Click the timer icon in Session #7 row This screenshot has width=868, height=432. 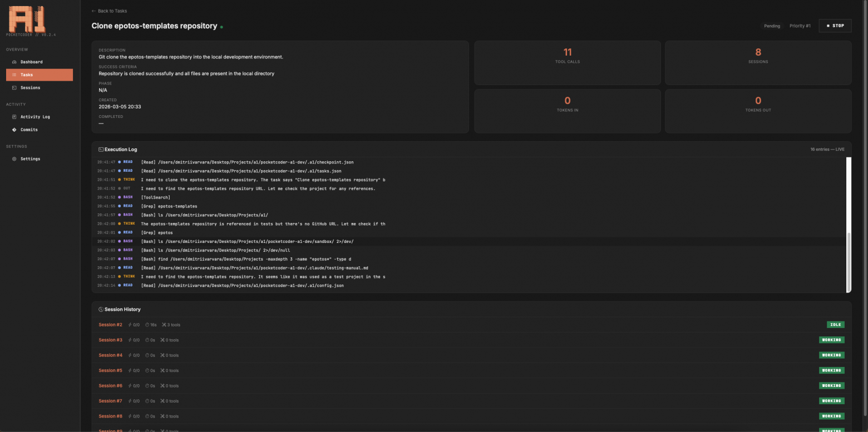pyautogui.click(x=147, y=401)
